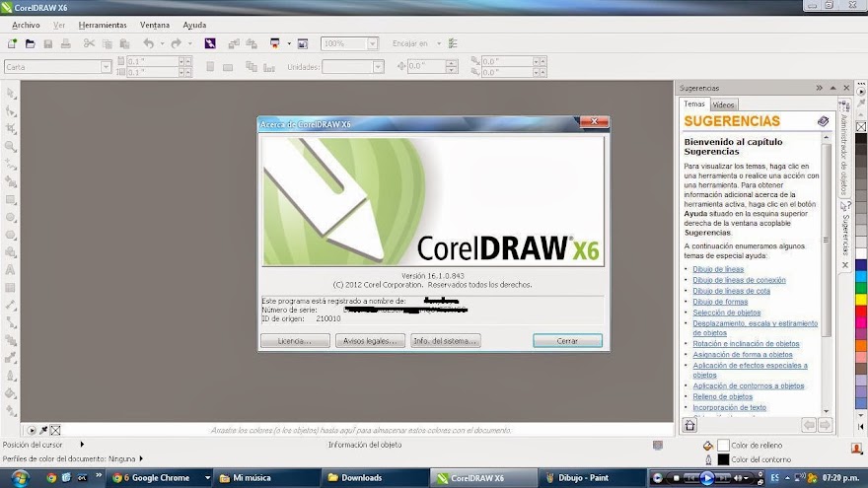Click the Licencia... button
This screenshot has height=488, width=868.
295,341
